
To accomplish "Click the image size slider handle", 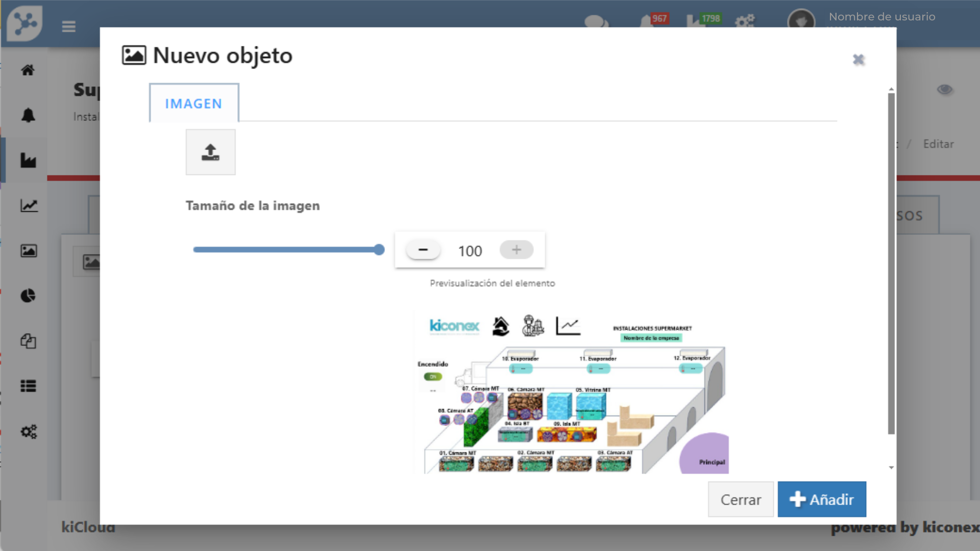I will (x=379, y=249).
